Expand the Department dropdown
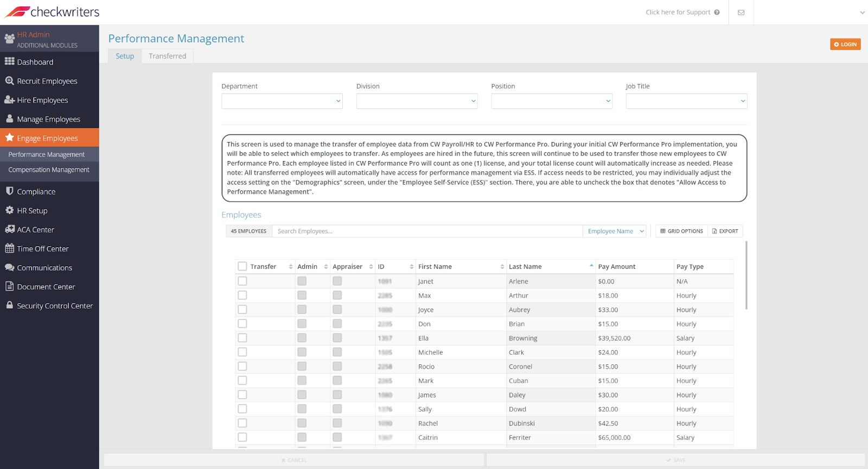The width and height of the screenshot is (868, 469). click(x=282, y=101)
